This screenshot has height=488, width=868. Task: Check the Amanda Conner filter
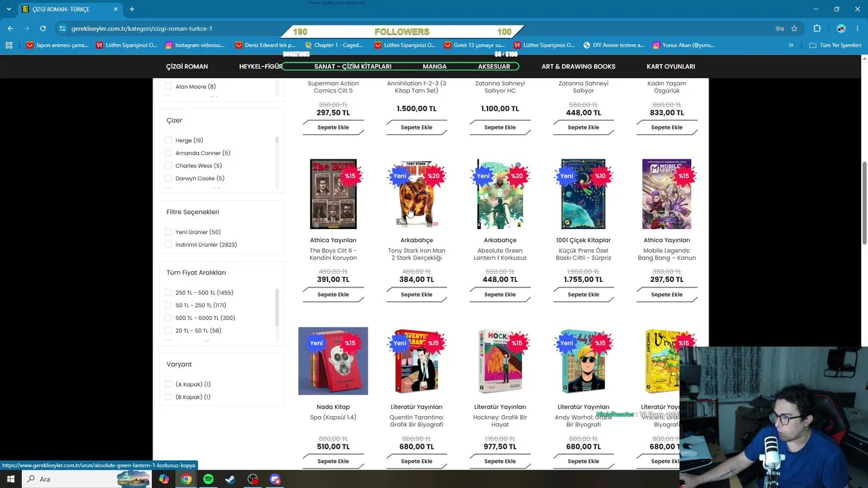[x=168, y=153]
